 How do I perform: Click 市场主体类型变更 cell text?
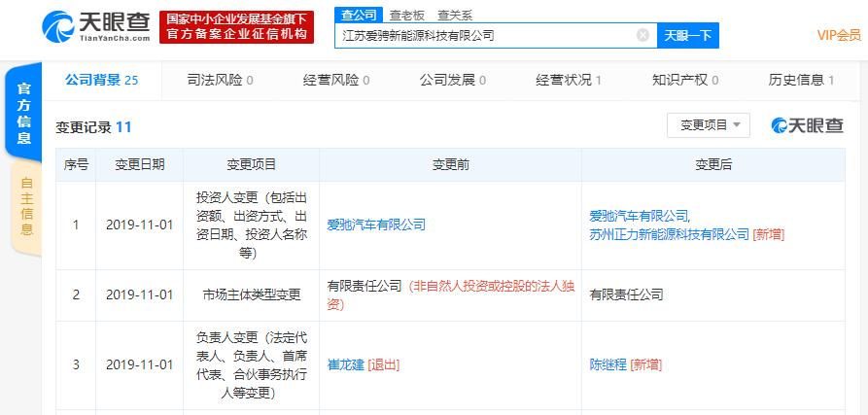click(252, 294)
